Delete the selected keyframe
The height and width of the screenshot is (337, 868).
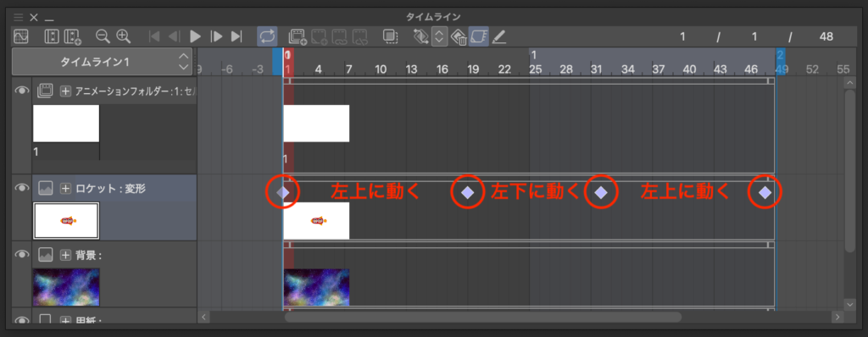point(459,36)
